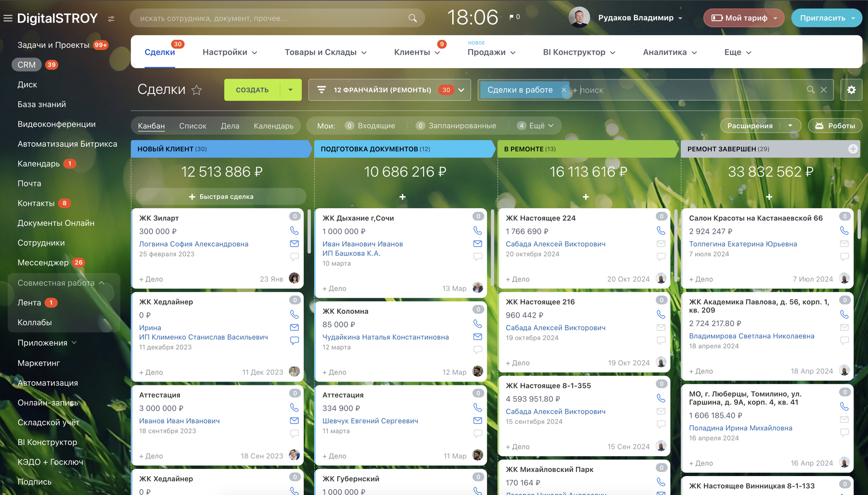Open the СОЗДАТЬ button dropdown arrow
The image size is (868, 495).
[x=291, y=90]
